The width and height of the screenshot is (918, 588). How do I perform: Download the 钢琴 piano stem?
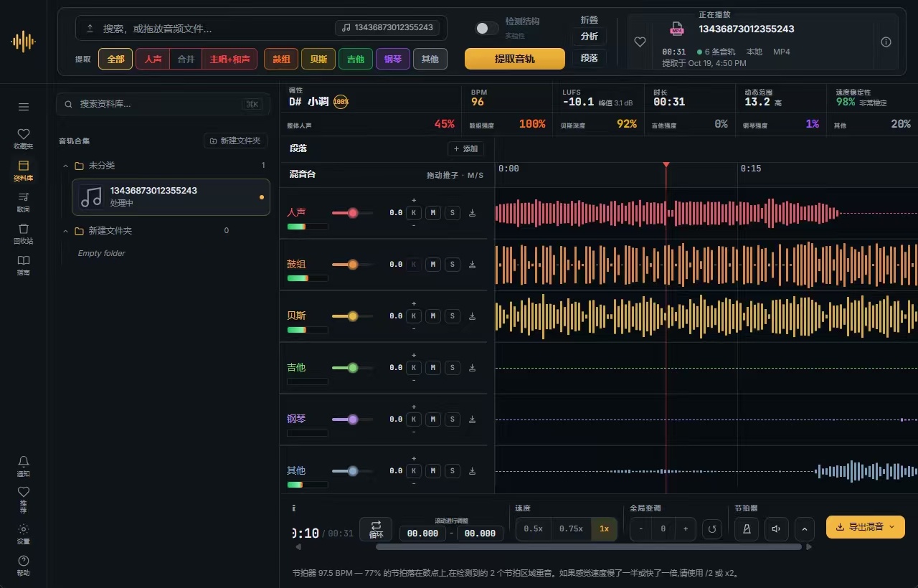click(472, 419)
